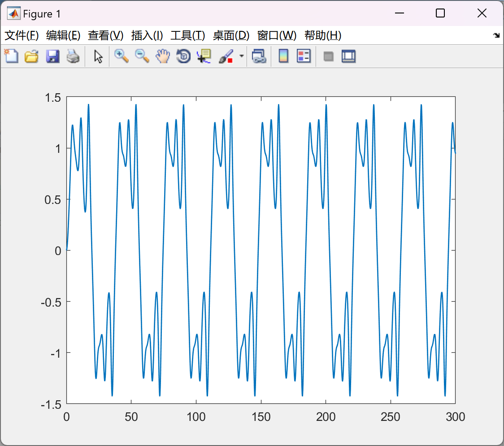This screenshot has width=504, height=446.
Task: Click the Show Plot Tools icon
Action: (x=348, y=56)
